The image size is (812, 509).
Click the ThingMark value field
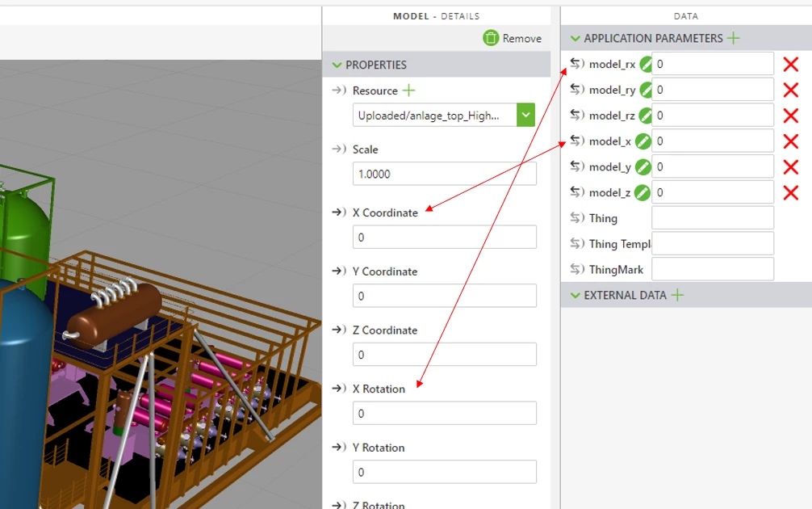click(713, 269)
